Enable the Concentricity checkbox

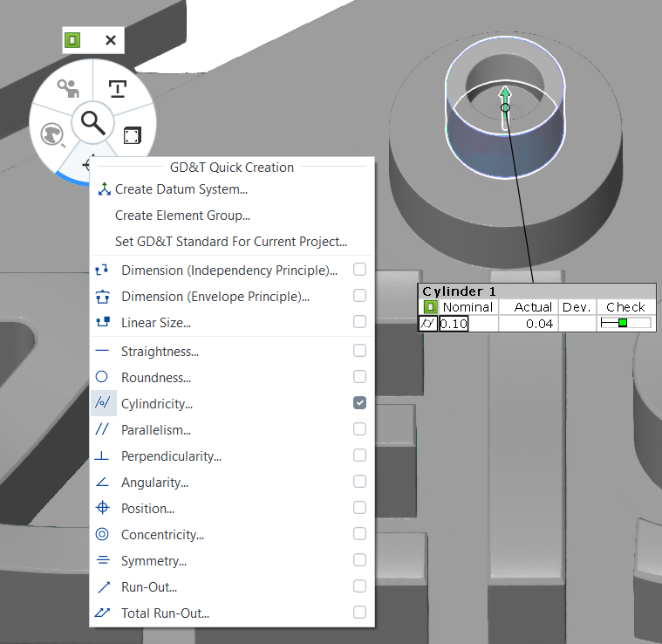point(359,534)
